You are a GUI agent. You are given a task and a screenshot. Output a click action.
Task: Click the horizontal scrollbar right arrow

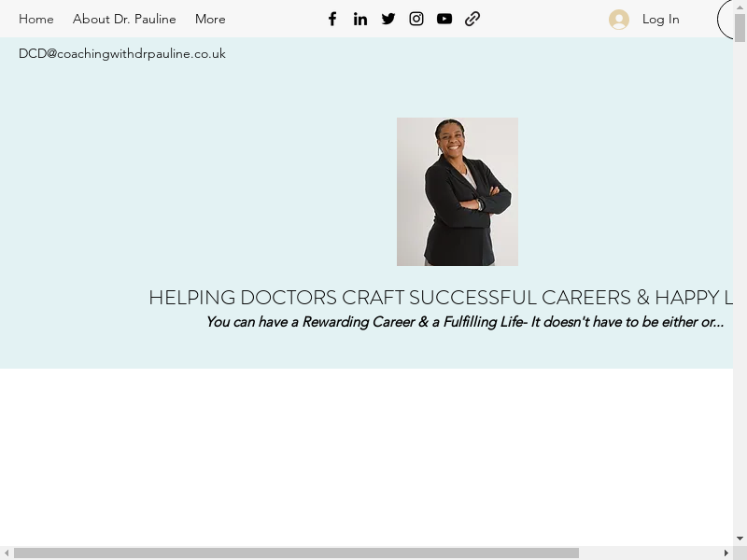(726, 553)
